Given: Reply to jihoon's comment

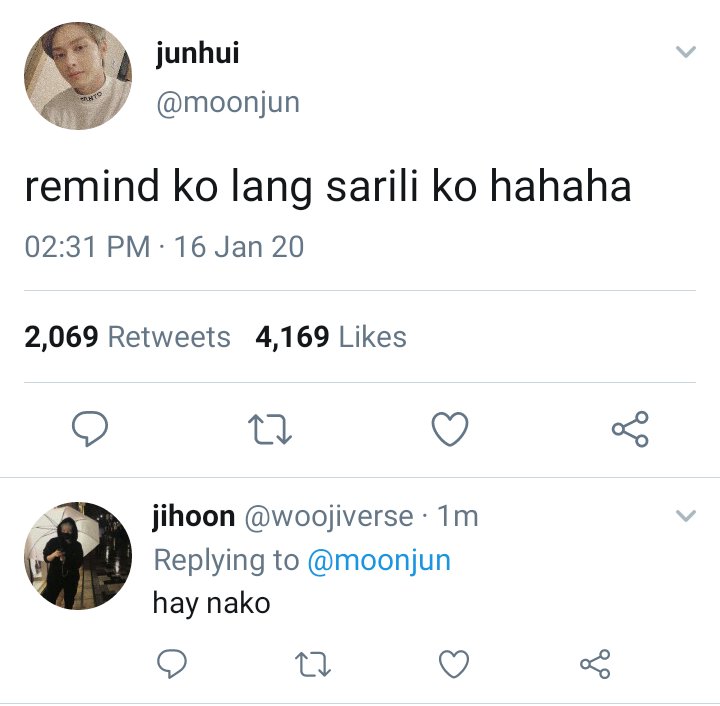Looking at the screenshot, I should coord(172,664).
